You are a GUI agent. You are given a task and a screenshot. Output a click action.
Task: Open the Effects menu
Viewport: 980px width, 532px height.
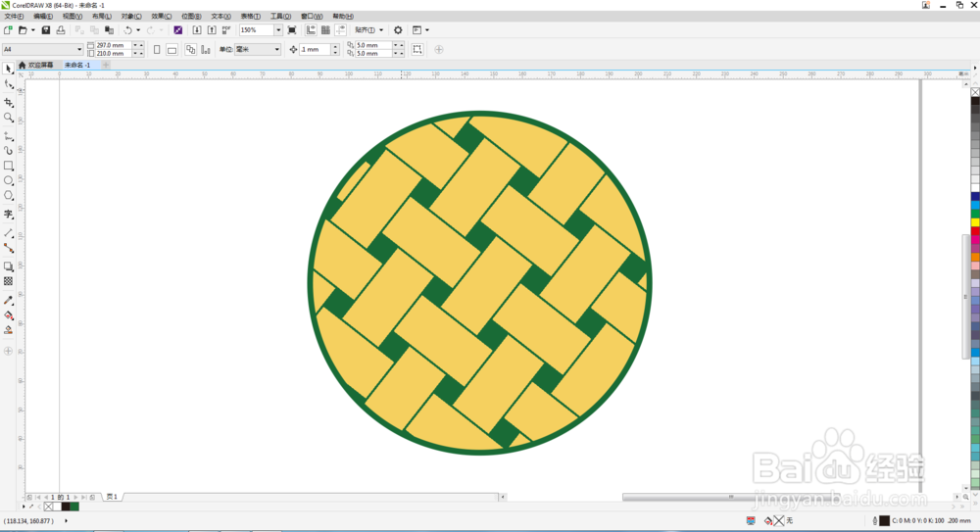[162, 17]
